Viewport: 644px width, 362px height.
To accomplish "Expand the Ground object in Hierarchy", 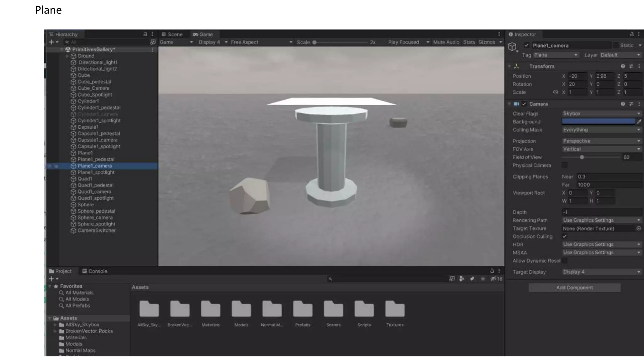I will tap(67, 56).
